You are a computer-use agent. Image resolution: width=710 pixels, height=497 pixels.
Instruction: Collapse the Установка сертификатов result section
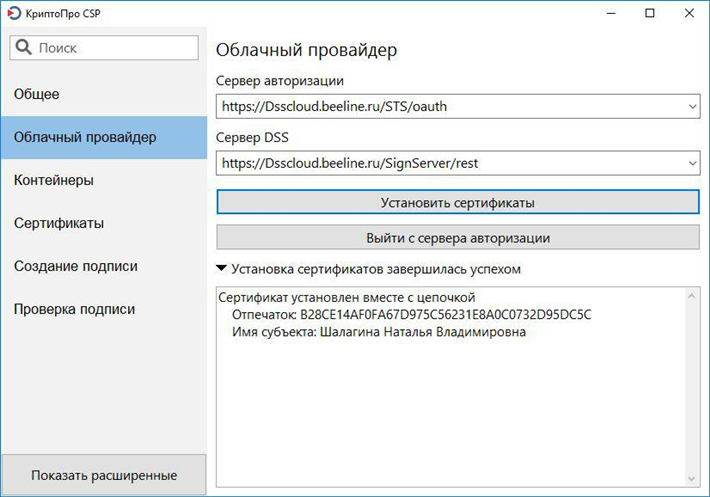pos(221,268)
